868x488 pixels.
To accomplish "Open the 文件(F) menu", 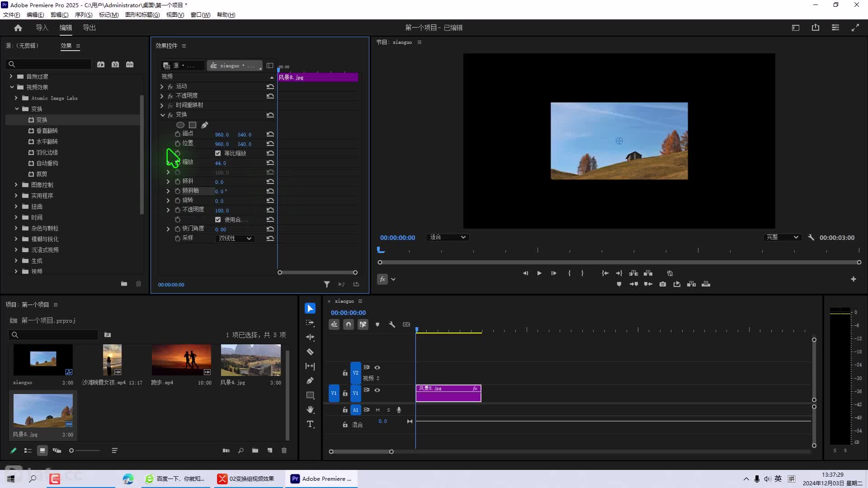I will (x=12, y=14).
